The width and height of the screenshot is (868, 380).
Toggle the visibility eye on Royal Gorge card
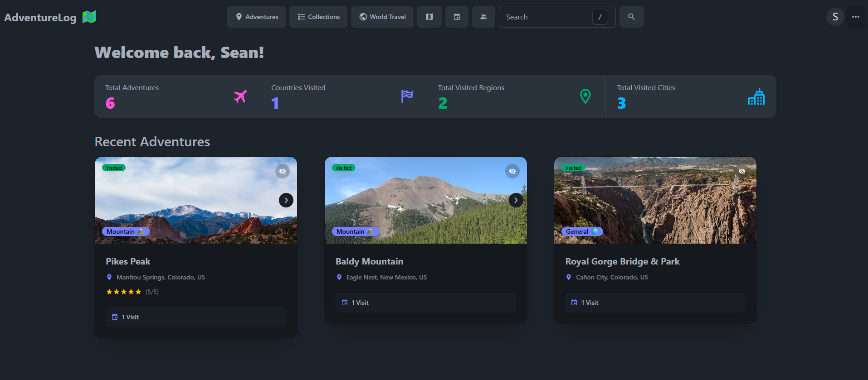click(x=742, y=171)
